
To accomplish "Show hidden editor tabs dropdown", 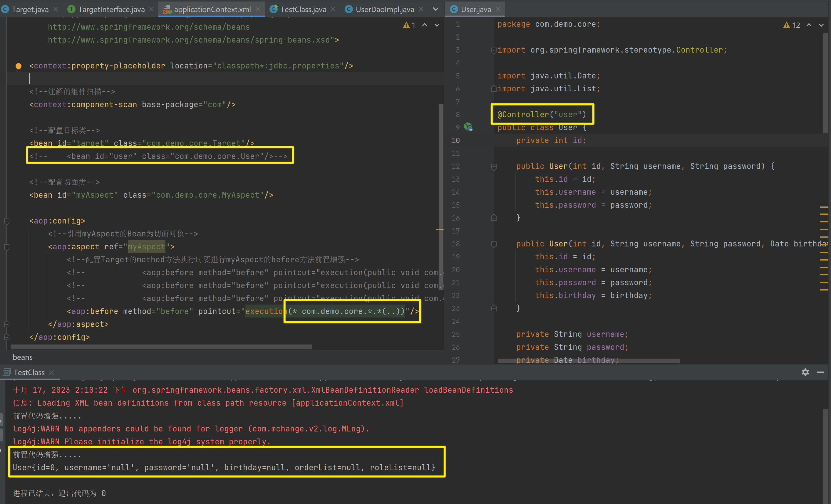I will (x=436, y=9).
